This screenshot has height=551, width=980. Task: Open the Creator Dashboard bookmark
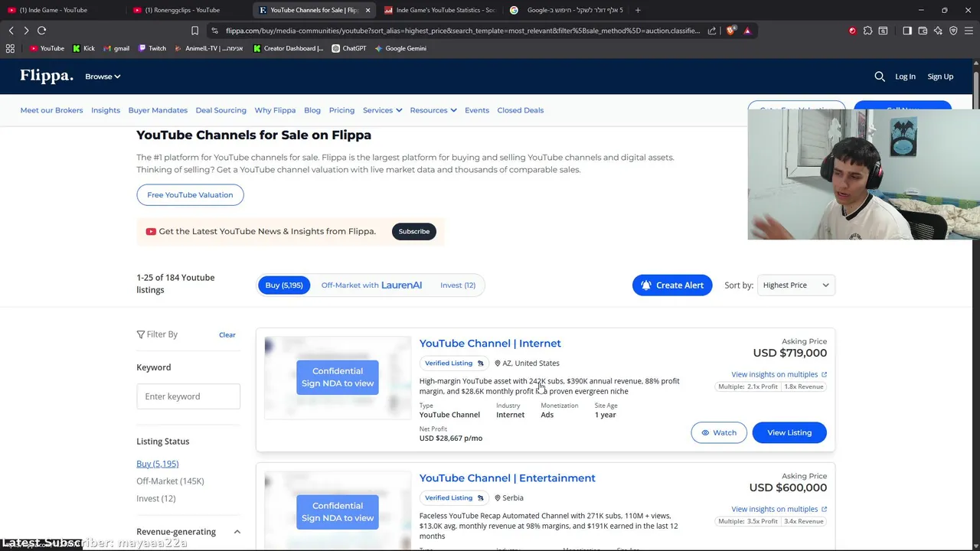[288, 48]
